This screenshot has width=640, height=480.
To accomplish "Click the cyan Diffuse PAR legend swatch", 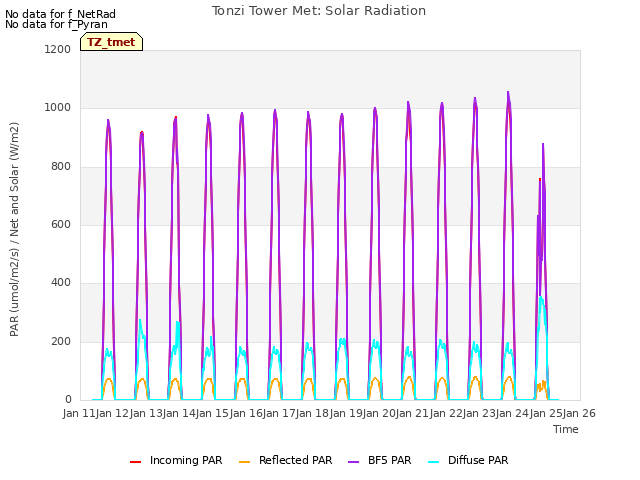I will (434, 462).
